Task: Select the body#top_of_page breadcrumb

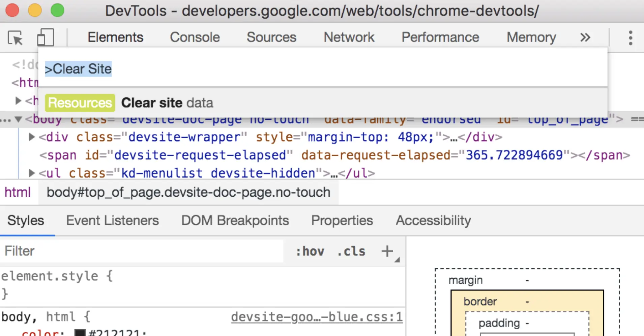Action: click(188, 192)
